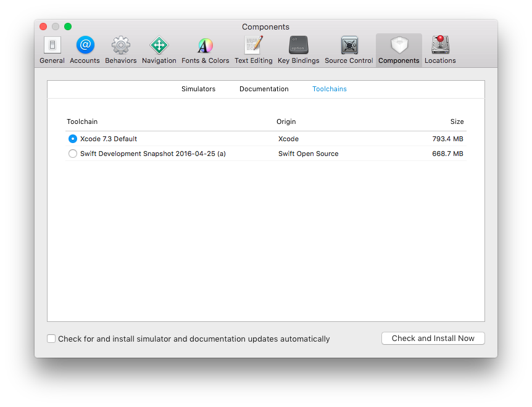Open Fonts & Colors preferences
The height and width of the screenshot is (407, 532).
[x=205, y=49]
